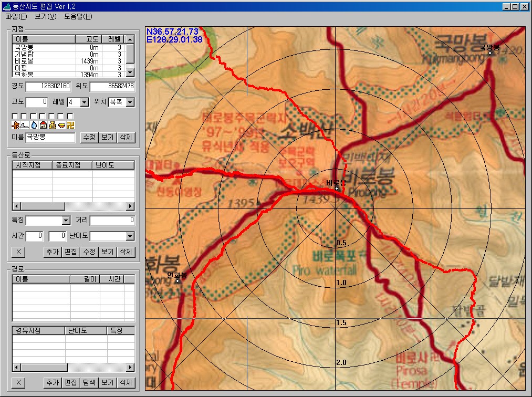
Task: Click the 시작지점 column header
Action: coord(32,165)
